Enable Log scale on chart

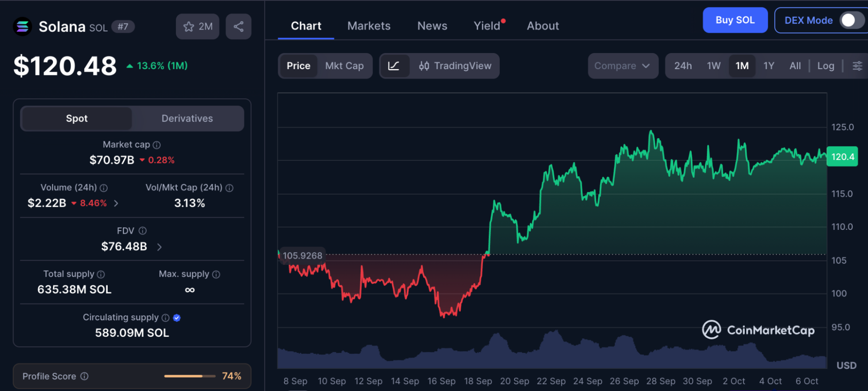click(x=825, y=66)
